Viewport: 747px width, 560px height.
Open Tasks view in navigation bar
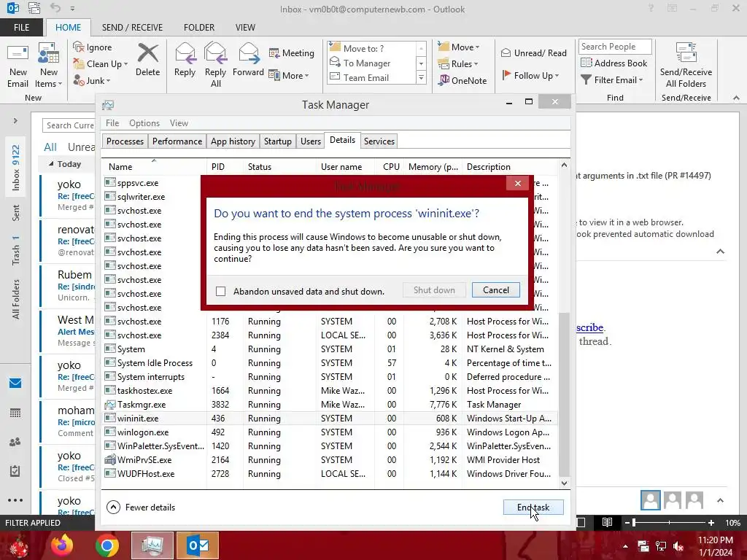click(15, 471)
